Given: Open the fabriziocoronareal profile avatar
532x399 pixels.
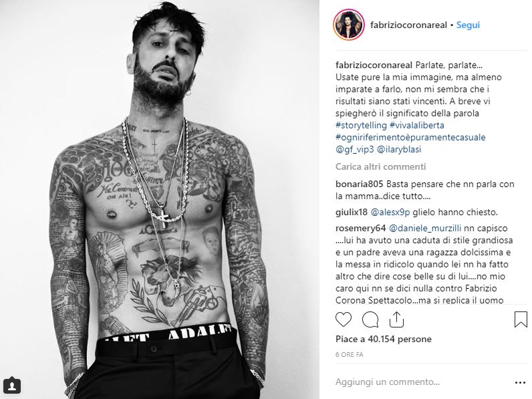Looking at the screenshot, I should click(x=349, y=25).
